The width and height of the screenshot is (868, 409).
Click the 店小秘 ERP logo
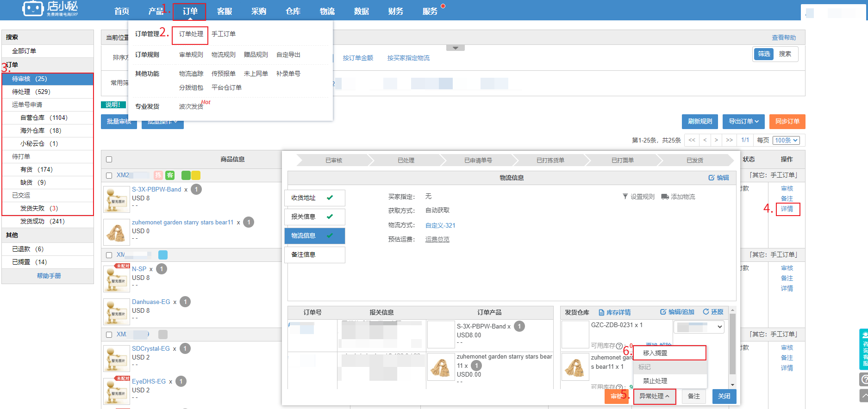50,8
